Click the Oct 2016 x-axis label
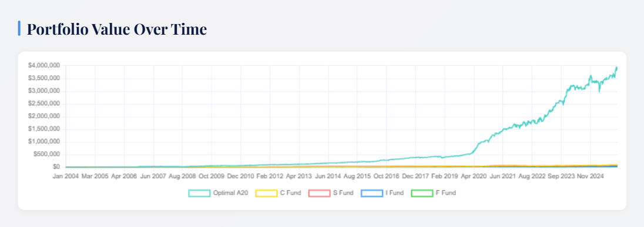 coord(387,176)
